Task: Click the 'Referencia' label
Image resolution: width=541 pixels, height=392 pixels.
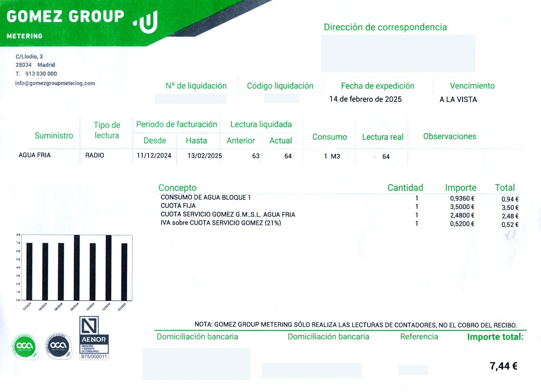Action: 419,337
